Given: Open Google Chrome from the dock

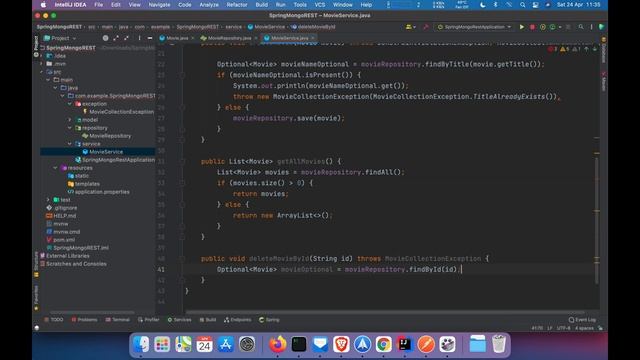Looking at the screenshot, I should click(384, 344).
